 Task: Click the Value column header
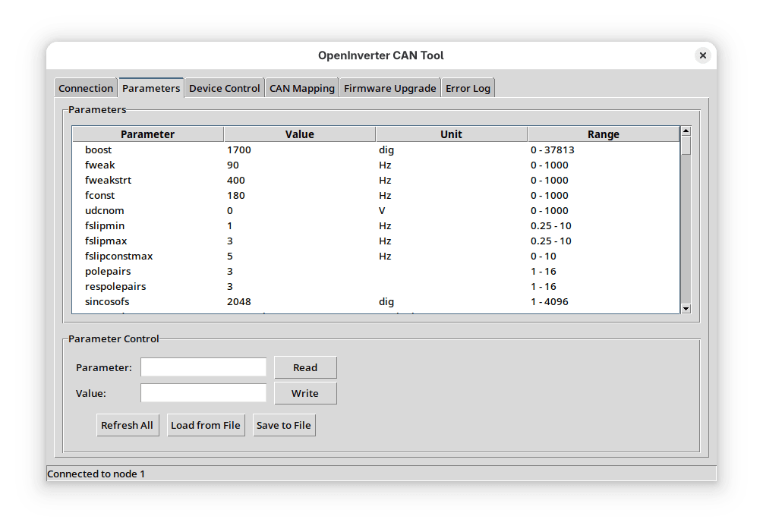[299, 134]
